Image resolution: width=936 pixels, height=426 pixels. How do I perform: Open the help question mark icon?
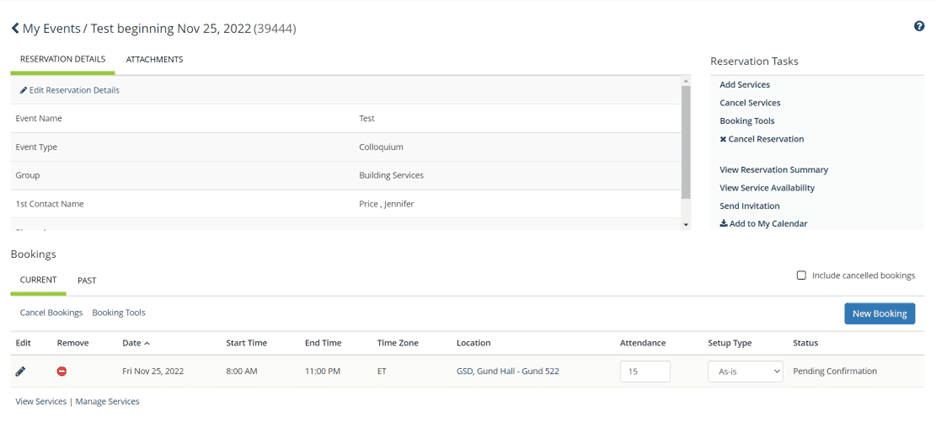point(919,26)
